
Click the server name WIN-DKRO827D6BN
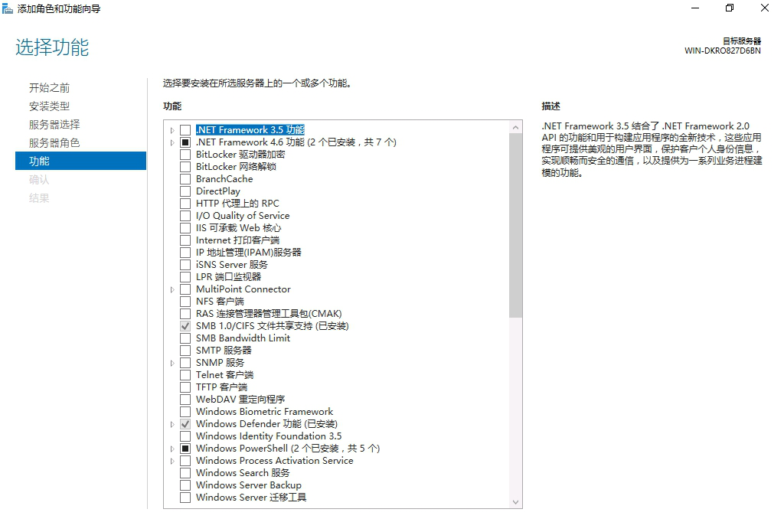723,51
